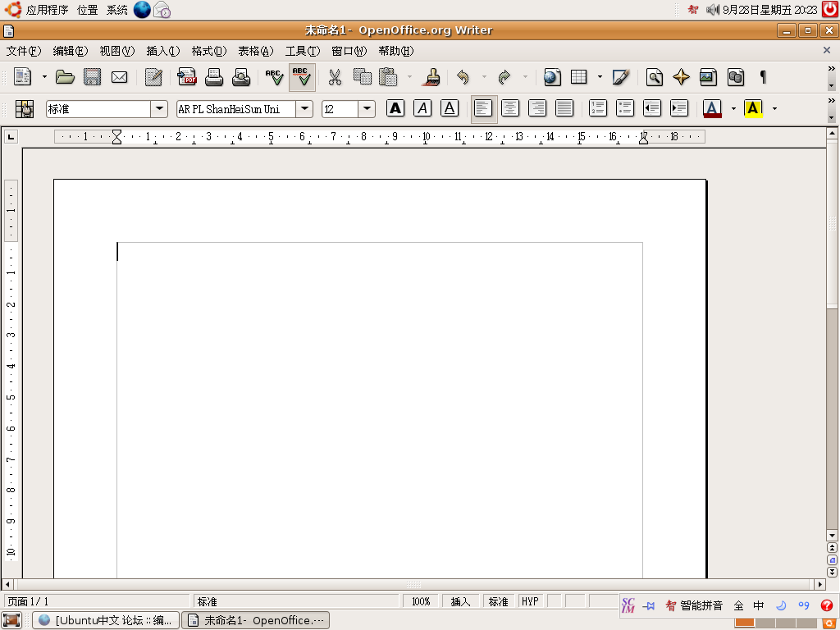Run the Spelling and Grammar check icon
This screenshot has height=630, width=840.
[x=274, y=77]
